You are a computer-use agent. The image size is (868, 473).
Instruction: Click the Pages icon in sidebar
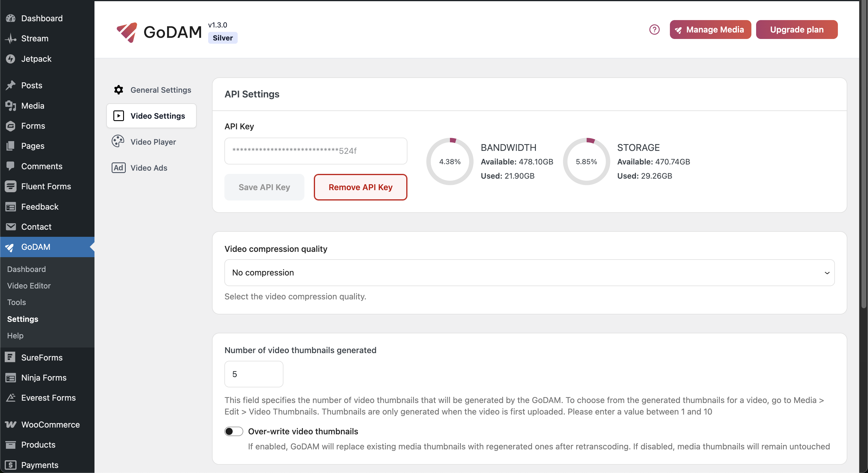tap(11, 146)
